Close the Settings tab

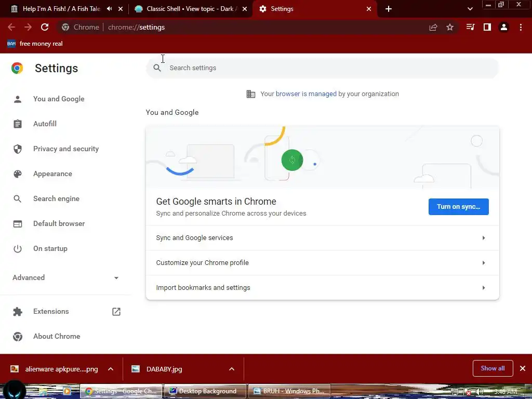pos(369,9)
